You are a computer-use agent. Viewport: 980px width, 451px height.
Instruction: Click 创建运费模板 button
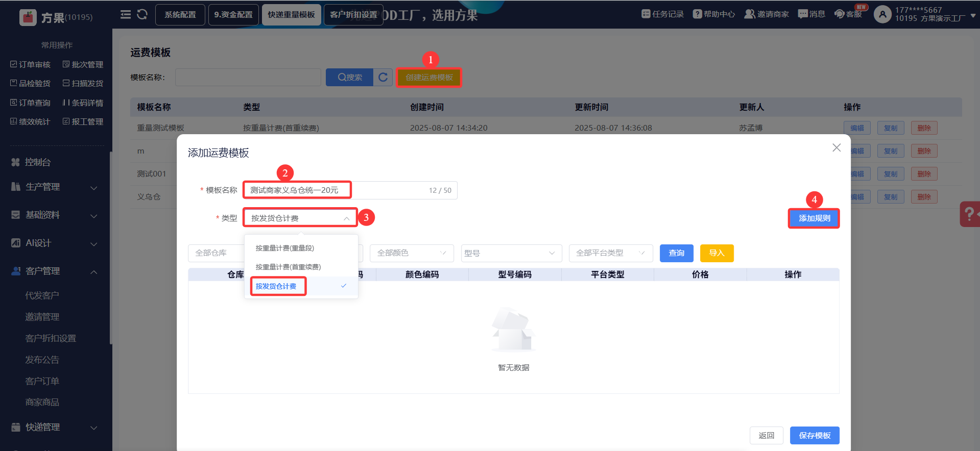tap(429, 78)
